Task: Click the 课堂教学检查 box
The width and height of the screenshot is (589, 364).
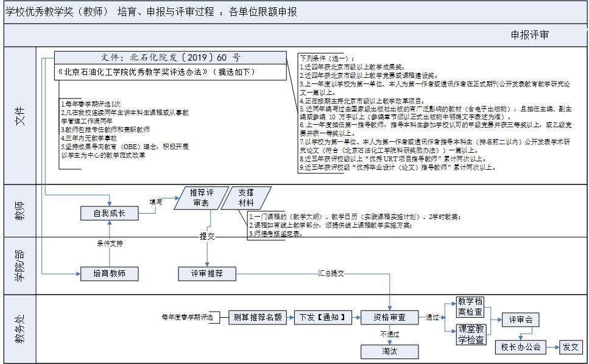Action: coord(471,335)
